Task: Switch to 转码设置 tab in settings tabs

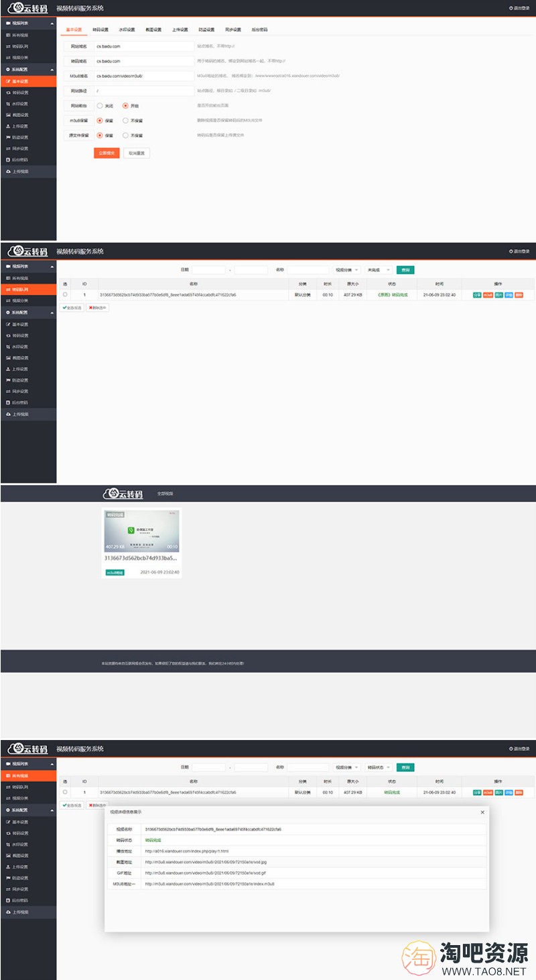Action: tap(100, 30)
